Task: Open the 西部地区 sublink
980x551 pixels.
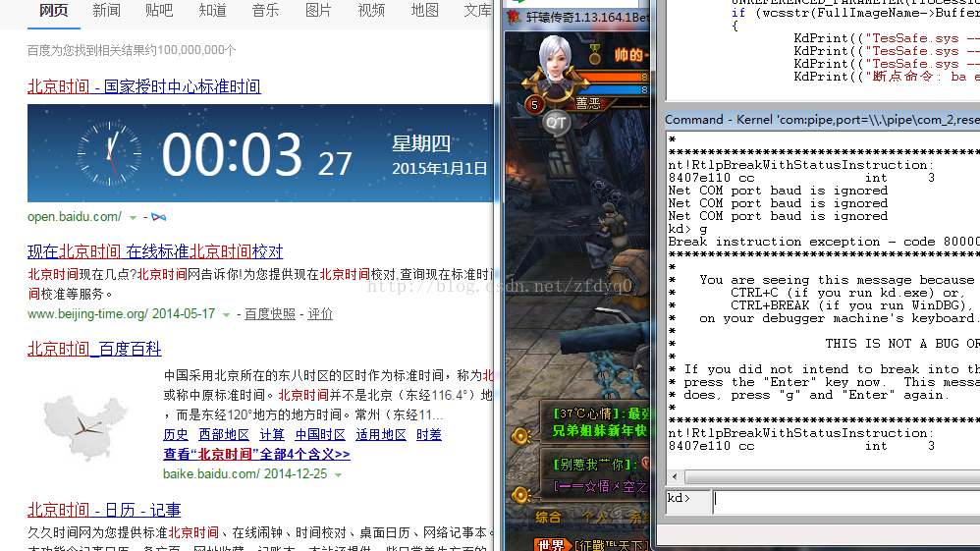Action: pos(224,435)
